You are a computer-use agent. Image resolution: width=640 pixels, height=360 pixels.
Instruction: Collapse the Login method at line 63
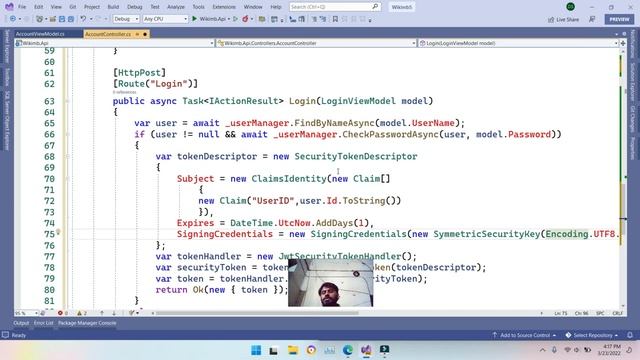tap(67, 101)
